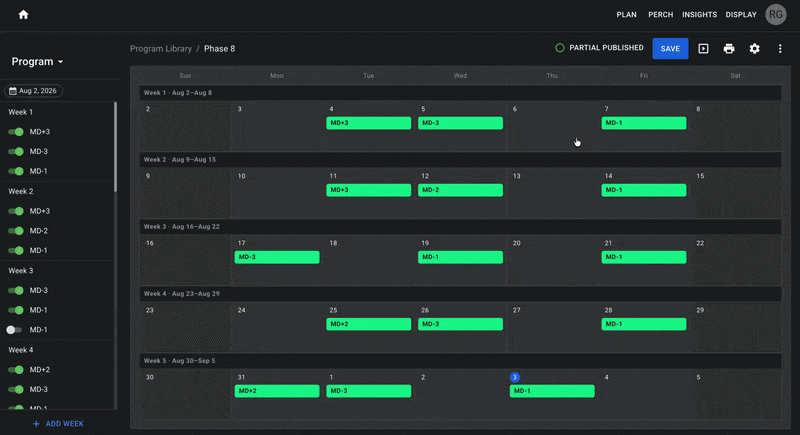The width and height of the screenshot is (800, 435).
Task: Open settings gear icon
Action: [754, 48]
